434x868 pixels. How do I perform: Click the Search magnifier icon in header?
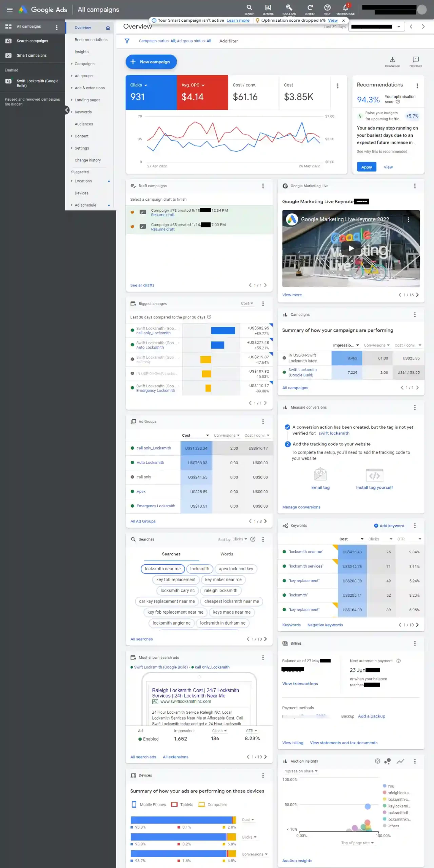click(249, 8)
